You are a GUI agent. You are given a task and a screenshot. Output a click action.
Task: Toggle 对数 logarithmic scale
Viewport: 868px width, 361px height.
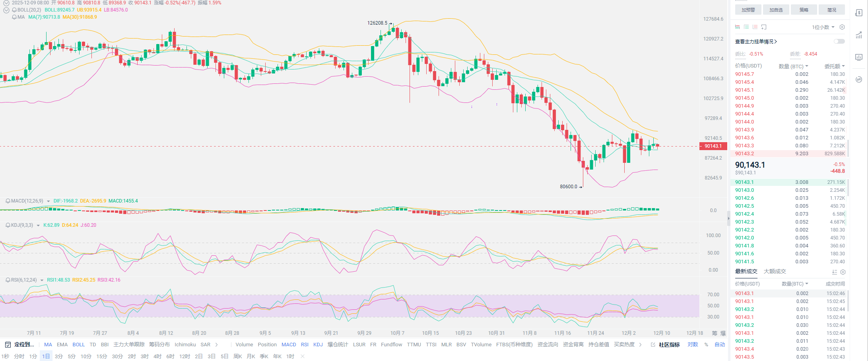[x=693, y=345]
